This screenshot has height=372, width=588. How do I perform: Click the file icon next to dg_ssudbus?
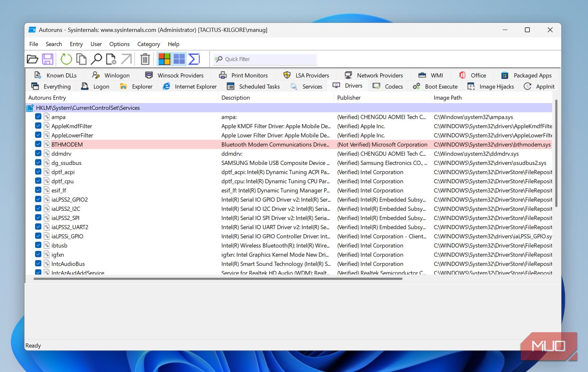(x=47, y=163)
